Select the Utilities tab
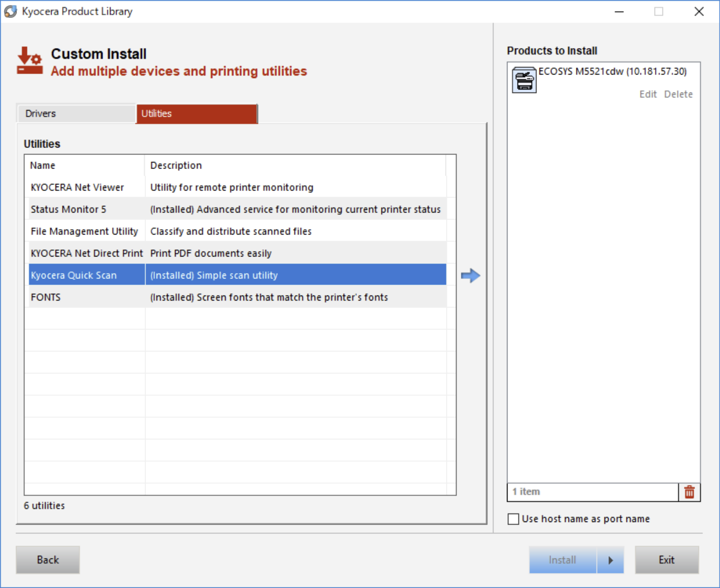The height and width of the screenshot is (588, 720). point(196,113)
